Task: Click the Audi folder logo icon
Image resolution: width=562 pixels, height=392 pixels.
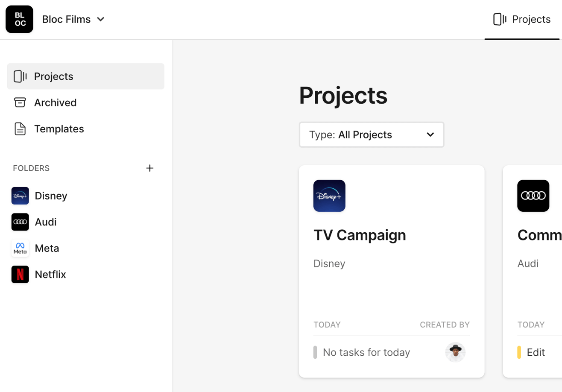Action: tap(20, 222)
